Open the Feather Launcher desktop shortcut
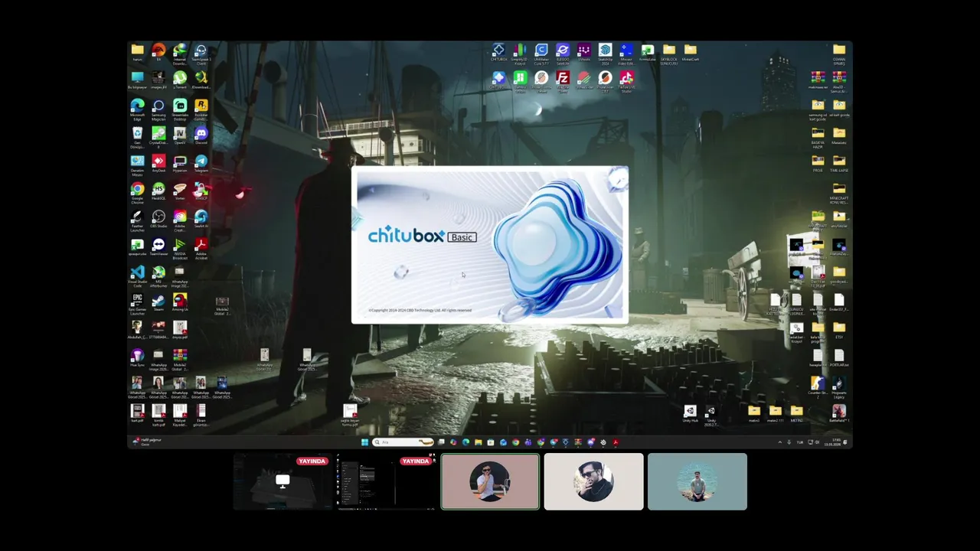980x551 pixels. [137, 220]
